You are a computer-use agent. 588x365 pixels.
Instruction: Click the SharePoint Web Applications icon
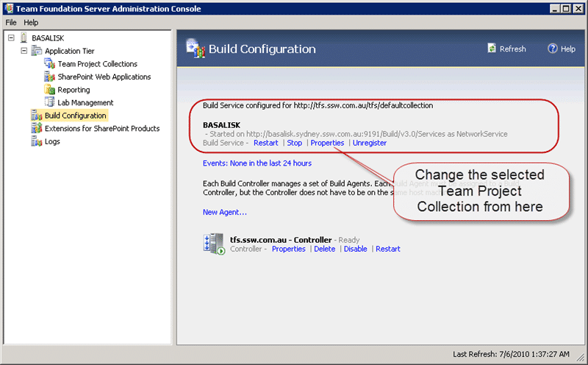pyautogui.click(x=49, y=77)
